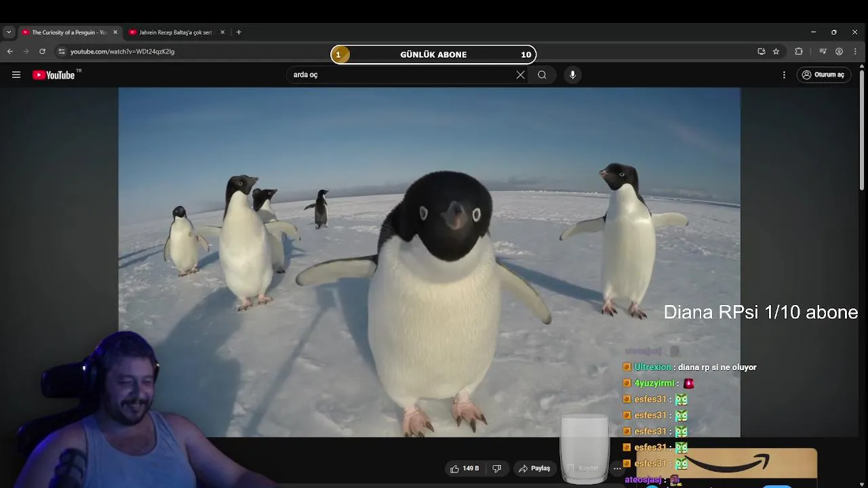
Task: Click the page vertical scrollbar
Action: [862, 129]
